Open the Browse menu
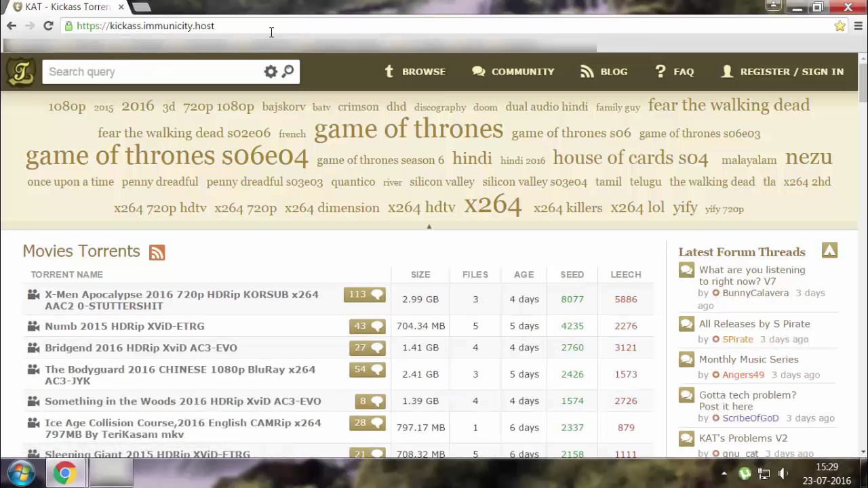Screen dimensions: 868x488 point(415,72)
